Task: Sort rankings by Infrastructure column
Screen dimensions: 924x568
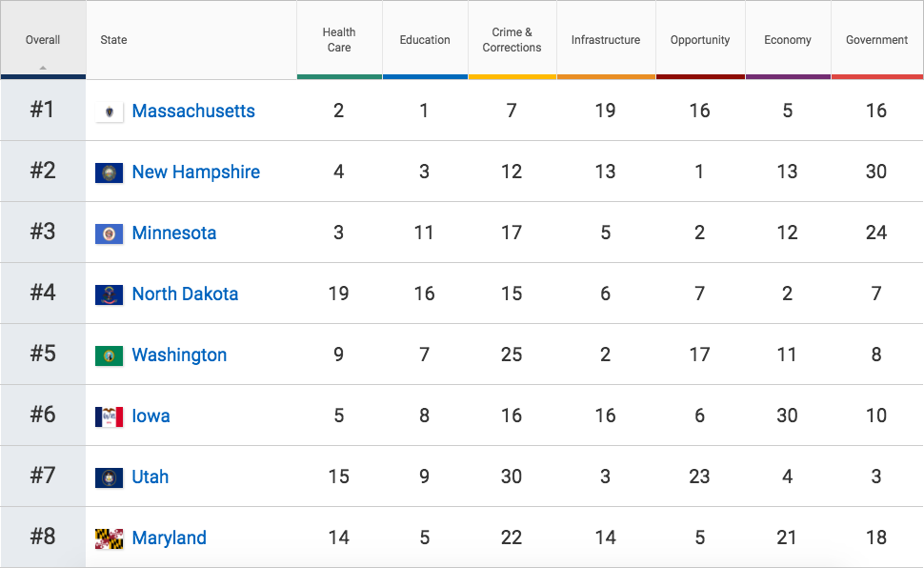Action: tap(606, 40)
